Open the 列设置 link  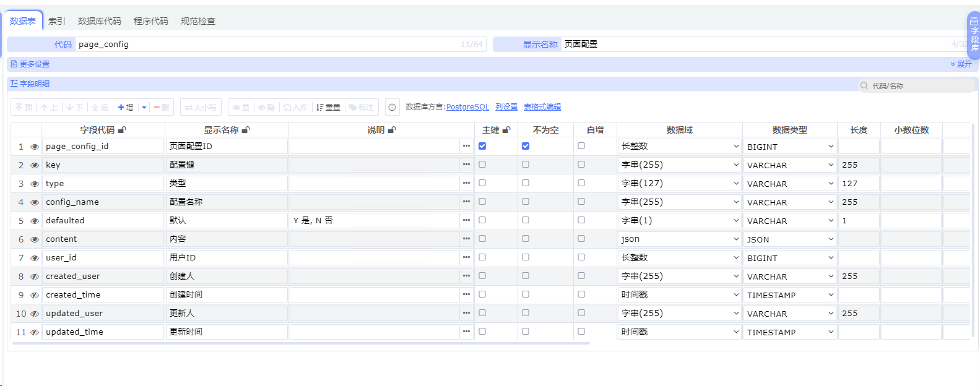click(506, 107)
